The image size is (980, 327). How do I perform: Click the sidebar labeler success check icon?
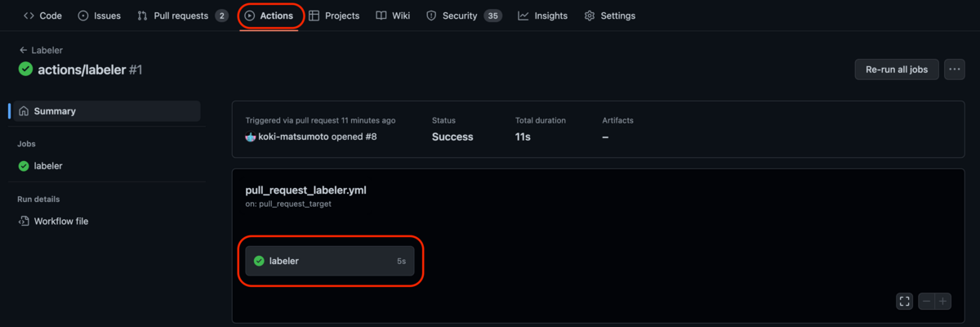point(24,166)
